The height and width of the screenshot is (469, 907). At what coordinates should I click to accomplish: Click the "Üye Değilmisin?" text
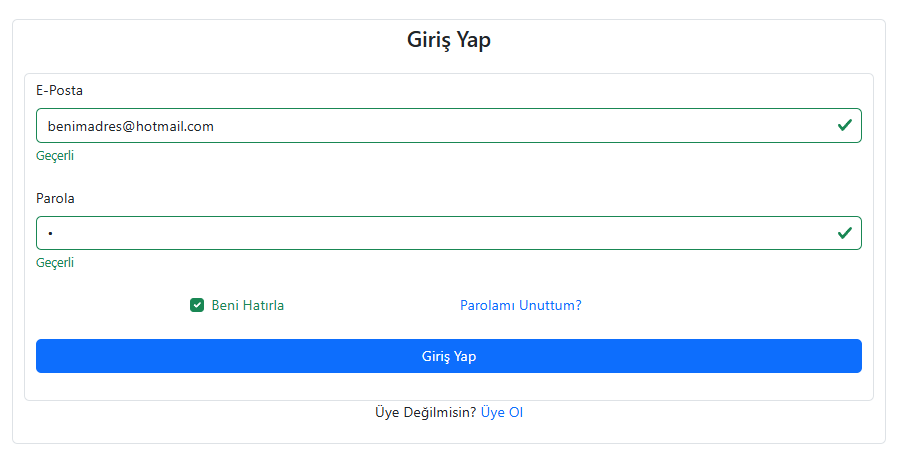pos(425,412)
